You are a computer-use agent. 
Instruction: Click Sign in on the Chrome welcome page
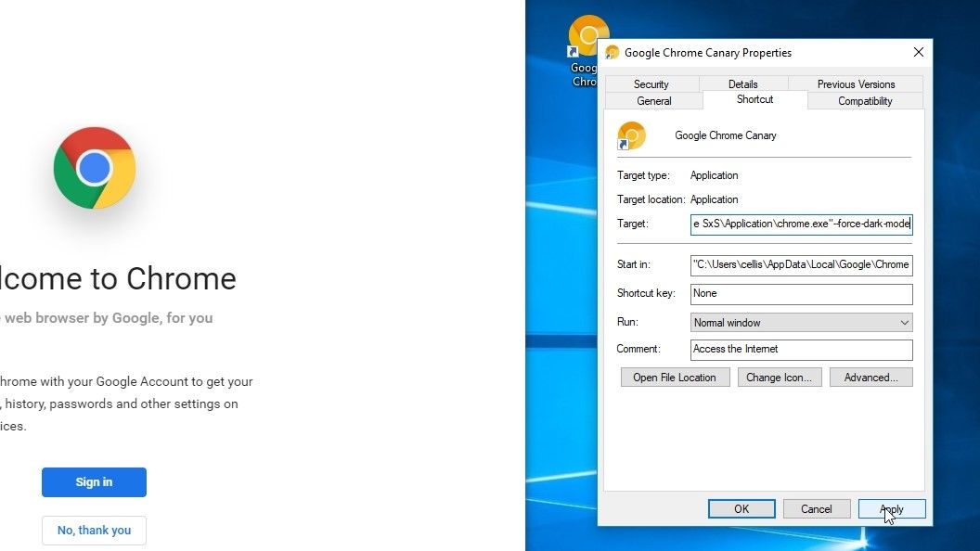point(94,481)
